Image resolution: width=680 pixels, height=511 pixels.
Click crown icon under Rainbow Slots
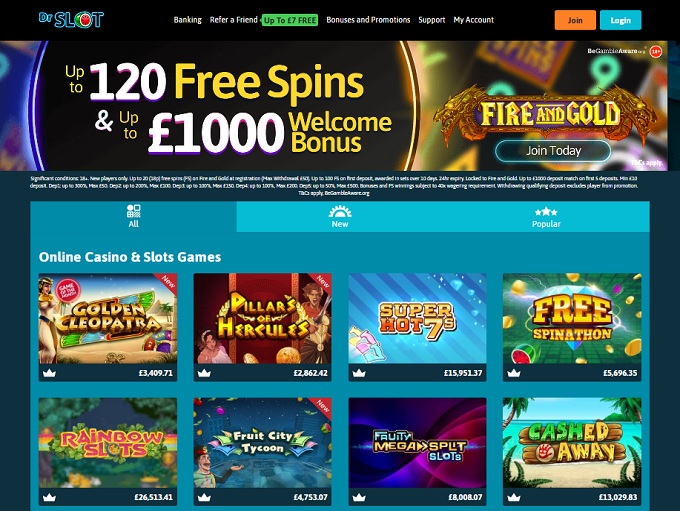coord(49,497)
